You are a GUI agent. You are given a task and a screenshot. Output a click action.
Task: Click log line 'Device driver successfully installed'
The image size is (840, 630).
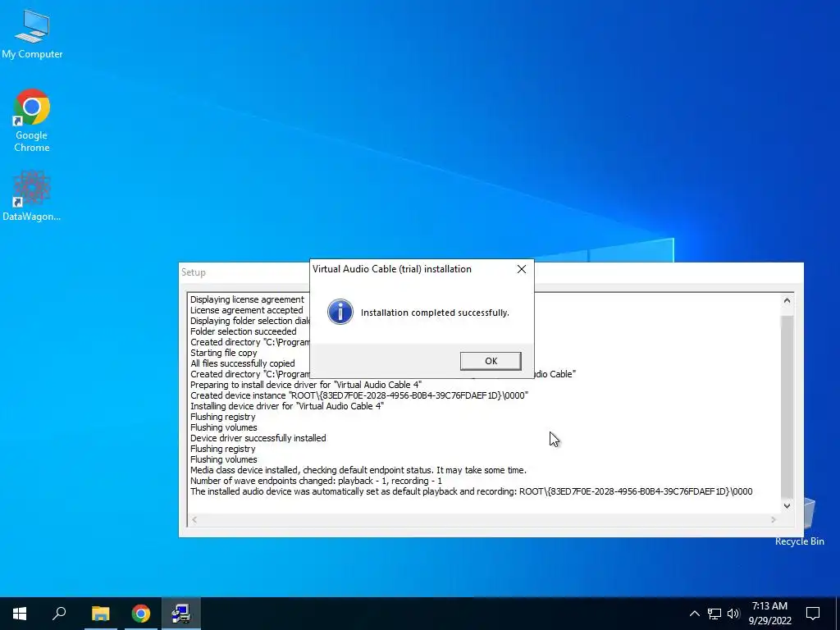[x=258, y=438]
